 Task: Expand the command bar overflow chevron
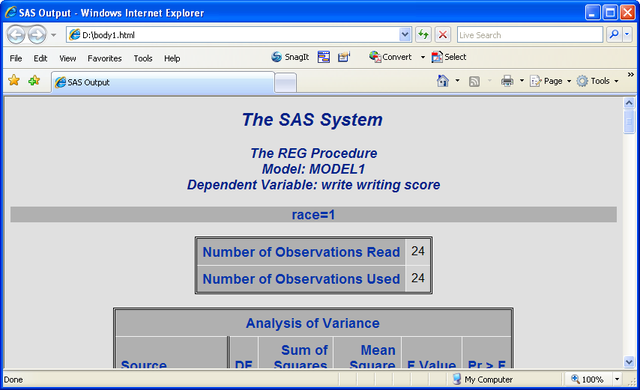click(631, 75)
